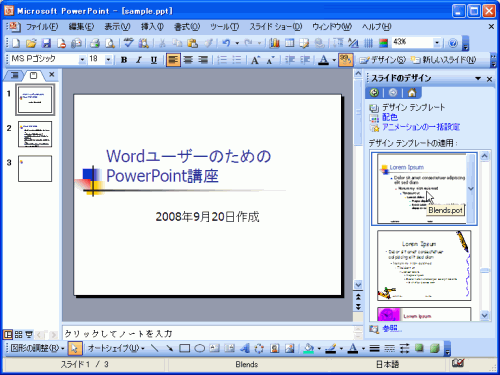This screenshot has width=500, height=375.
Task: Toggle Bold formatting
Action: [124, 60]
